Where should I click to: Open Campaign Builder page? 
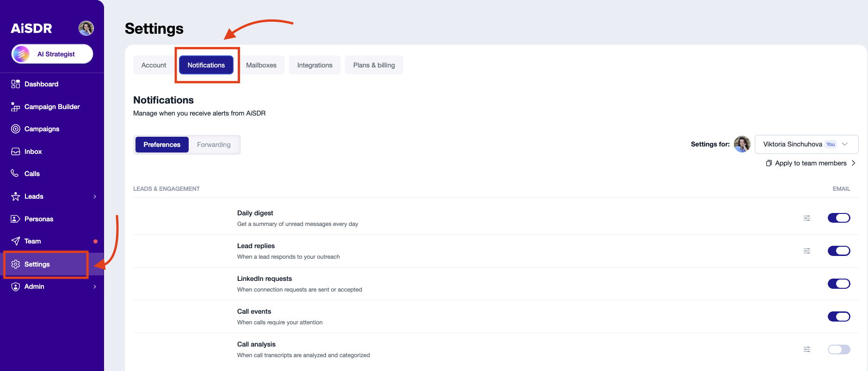52,107
